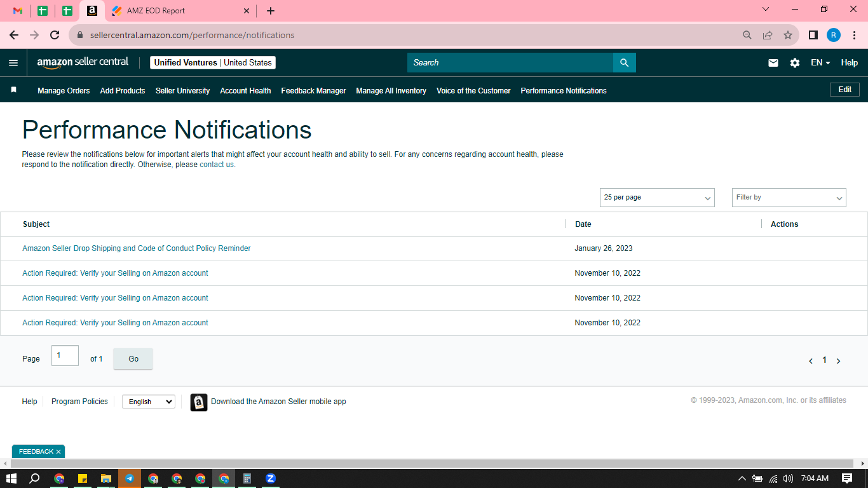Open the buyer messages mail icon
The height and width of the screenshot is (488, 868).
[773, 62]
